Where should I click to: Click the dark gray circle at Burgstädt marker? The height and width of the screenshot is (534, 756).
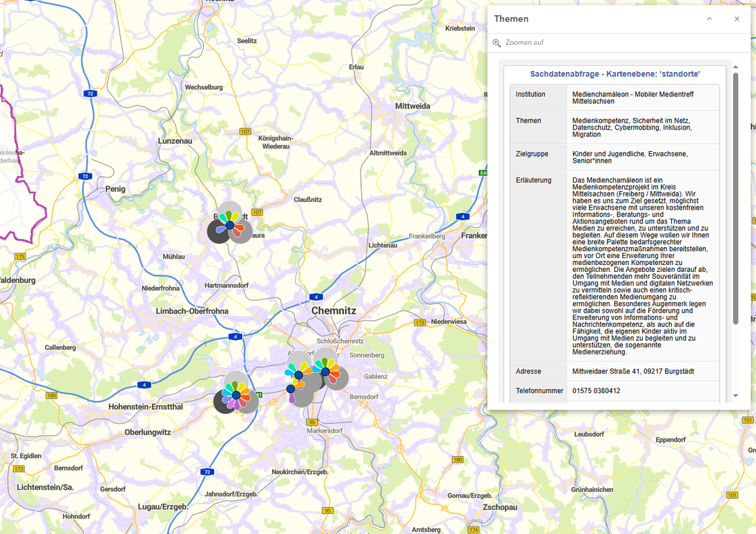pos(217,233)
